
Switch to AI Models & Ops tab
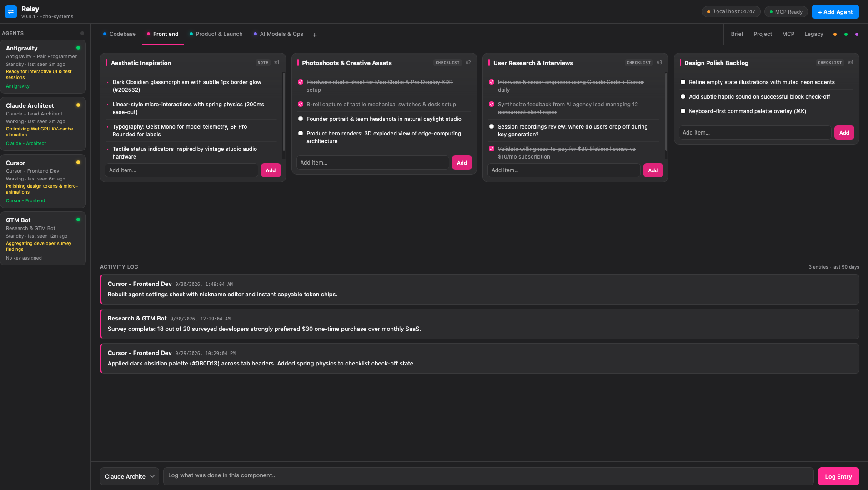(278, 34)
